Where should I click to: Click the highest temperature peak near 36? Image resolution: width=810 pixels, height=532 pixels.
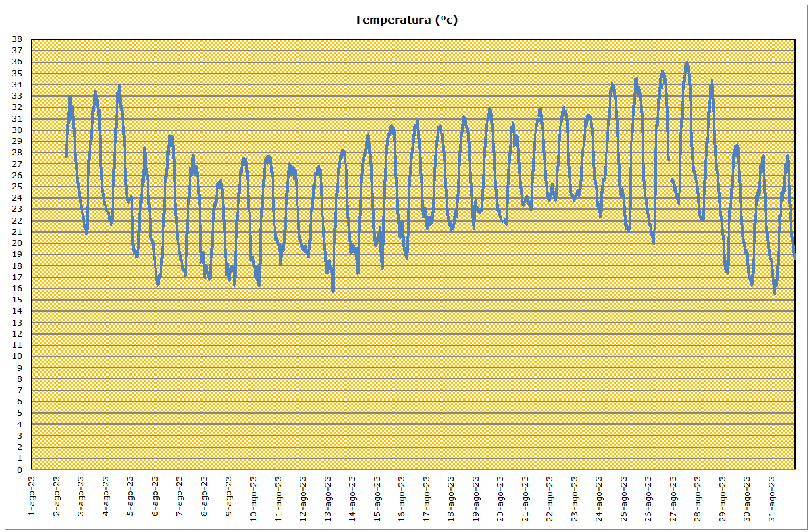(686, 64)
